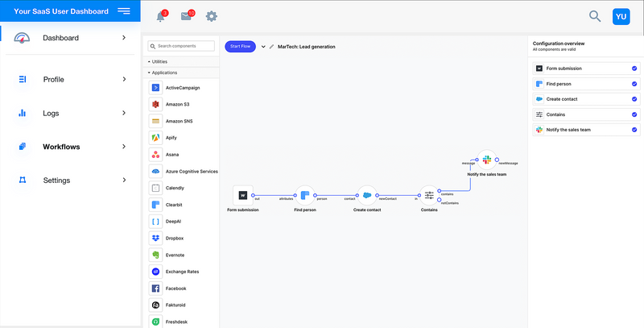Click the Notify the sales team Slack node
The image size is (644, 328).
(x=487, y=160)
